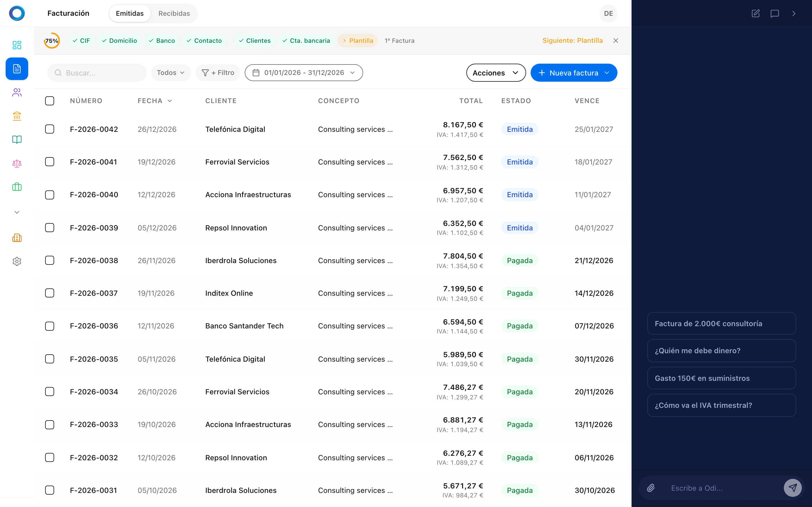Start a new chat with the pencil icon

[756, 14]
